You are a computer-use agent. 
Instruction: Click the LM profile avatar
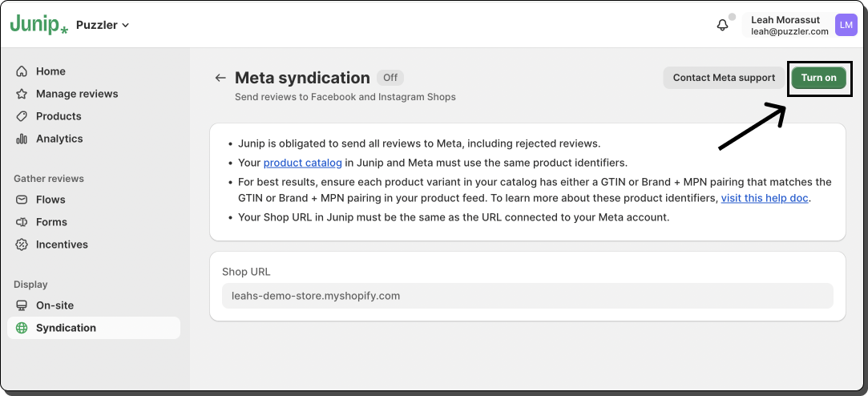846,25
